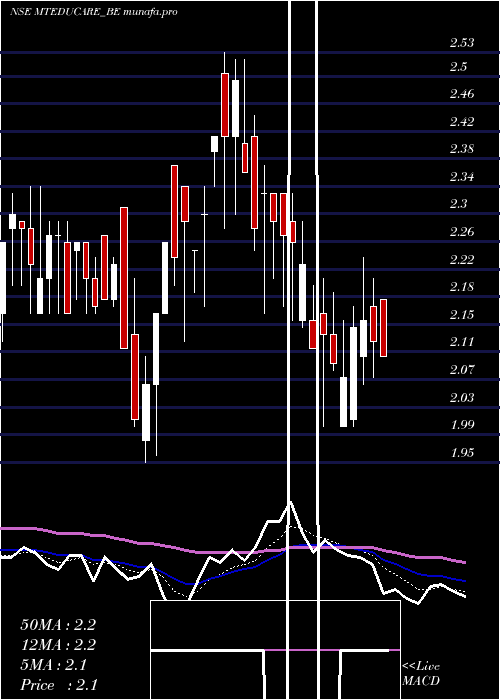Click the 1.99 price axis label
The width and height of the screenshot is (500, 700).
tap(462, 425)
